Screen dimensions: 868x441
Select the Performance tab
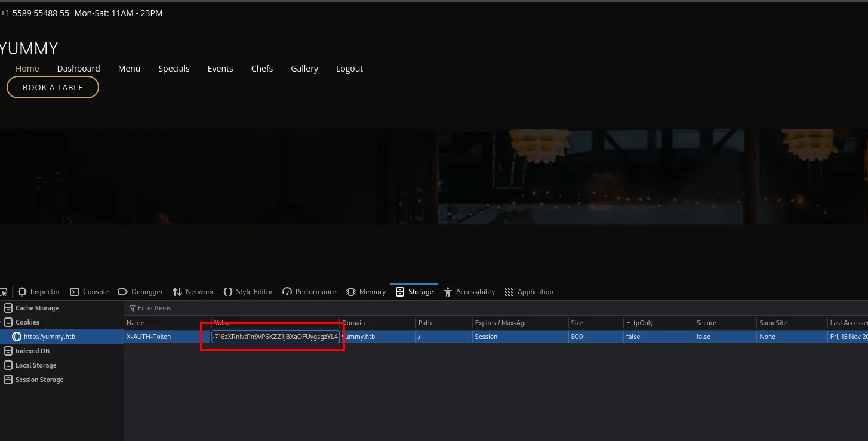pyautogui.click(x=309, y=292)
